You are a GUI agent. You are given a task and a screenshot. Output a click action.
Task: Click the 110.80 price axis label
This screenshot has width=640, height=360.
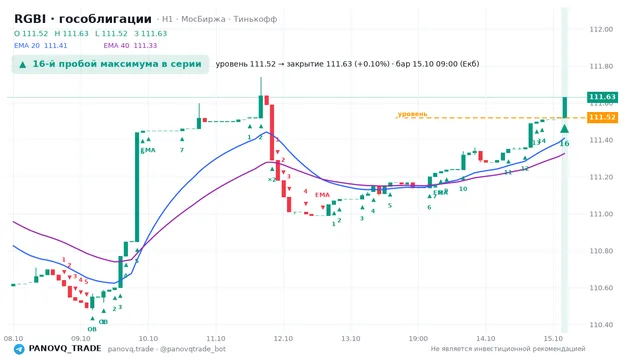601,251
